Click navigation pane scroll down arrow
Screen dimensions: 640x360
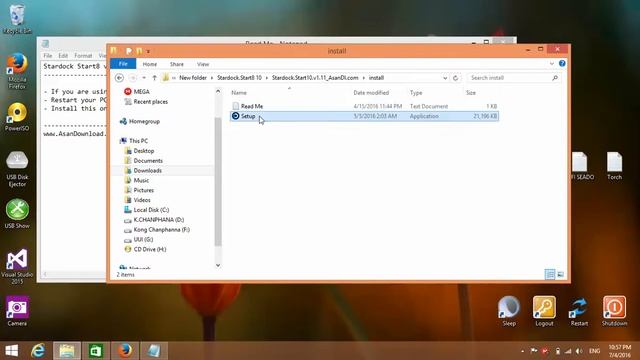pyautogui.click(x=218, y=265)
